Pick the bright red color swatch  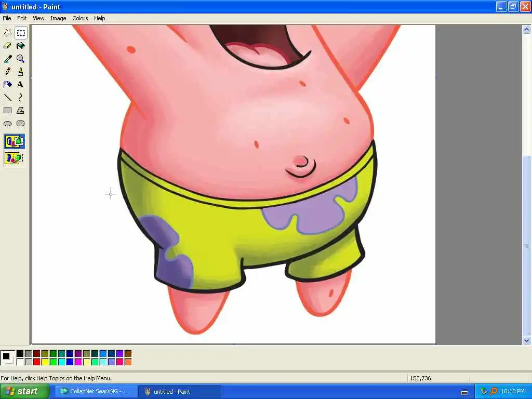pyautogui.click(x=37, y=362)
